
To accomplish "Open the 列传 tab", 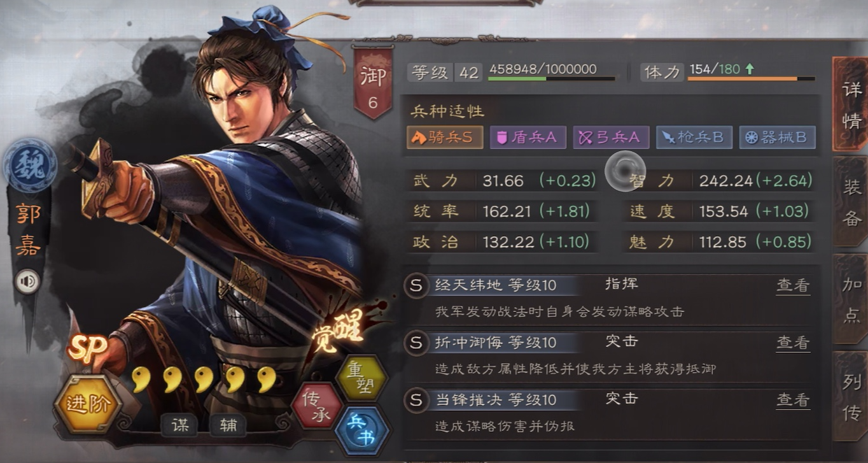I will click(x=851, y=396).
